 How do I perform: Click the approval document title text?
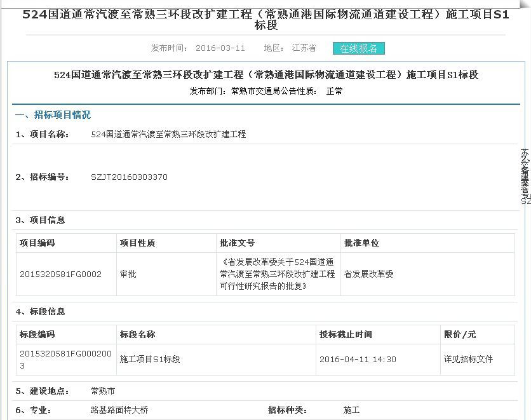pos(277,274)
